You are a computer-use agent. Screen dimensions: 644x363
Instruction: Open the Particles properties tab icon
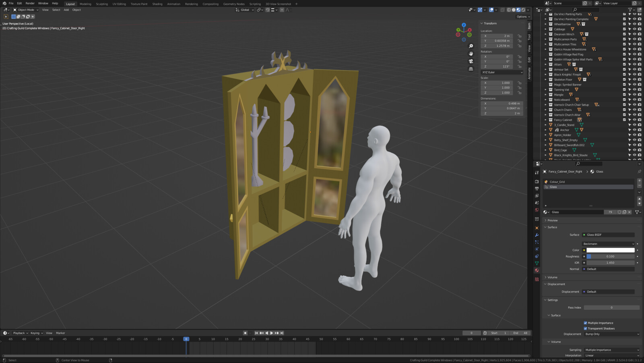click(x=537, y=242)
